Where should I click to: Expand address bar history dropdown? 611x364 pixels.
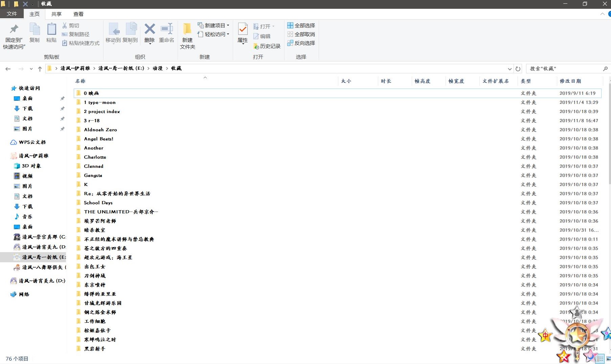coord(510,69)
